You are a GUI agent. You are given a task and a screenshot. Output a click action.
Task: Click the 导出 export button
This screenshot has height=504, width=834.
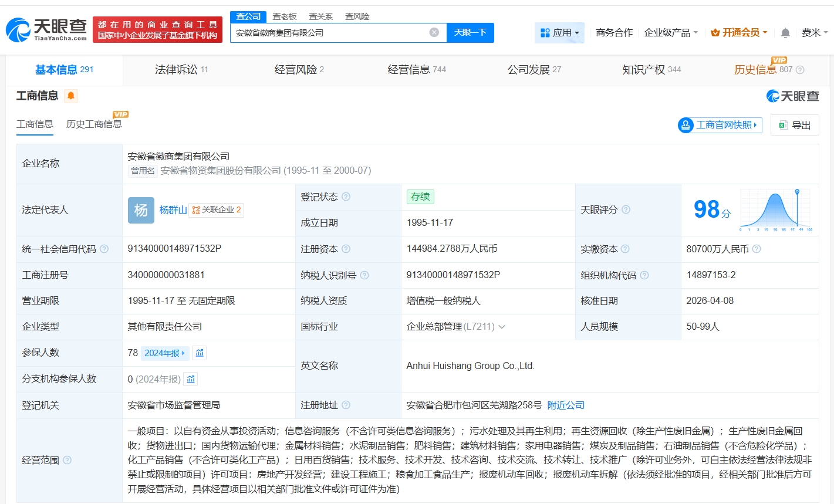click(795, 125)
